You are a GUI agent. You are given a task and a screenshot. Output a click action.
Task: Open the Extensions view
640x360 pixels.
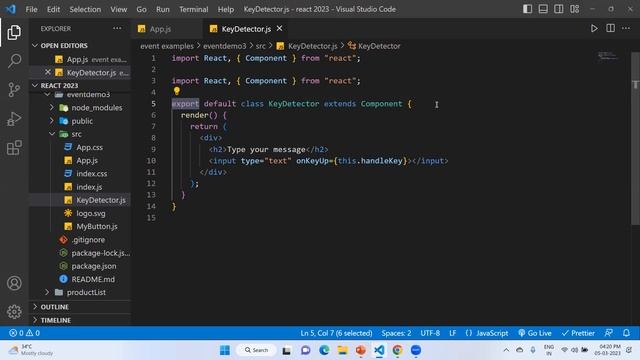14,148
